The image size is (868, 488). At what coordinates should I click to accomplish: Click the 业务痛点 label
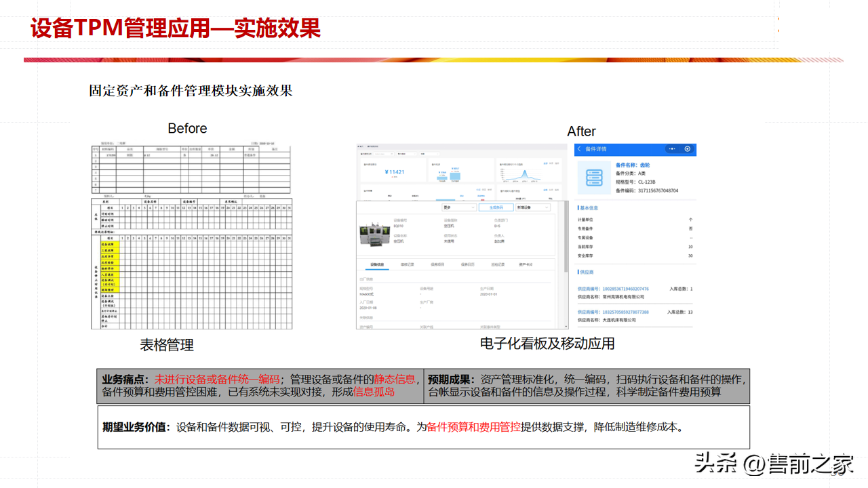coord(125,380)
